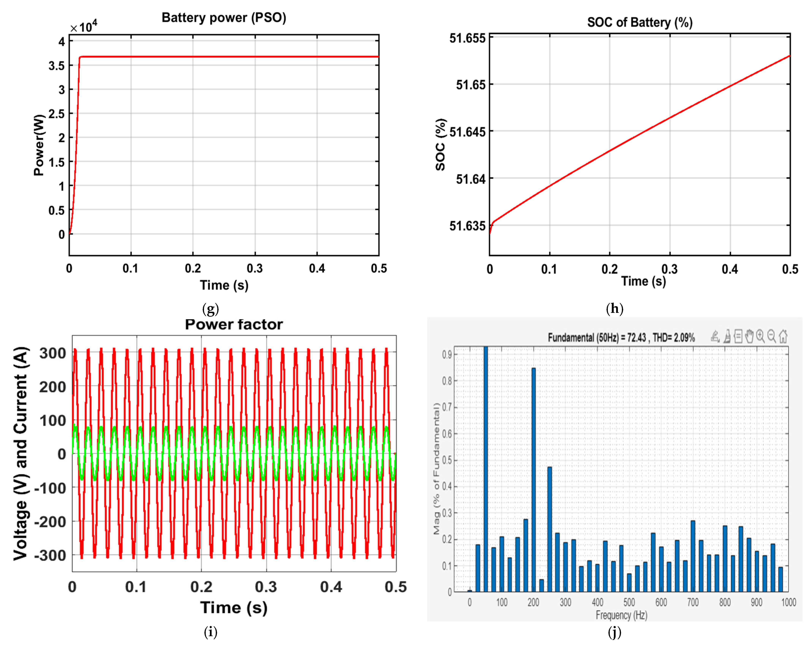The height and width of the screenshot is (647, 812).
Task: Click the Power factor plot title
Action: [233, 324]
